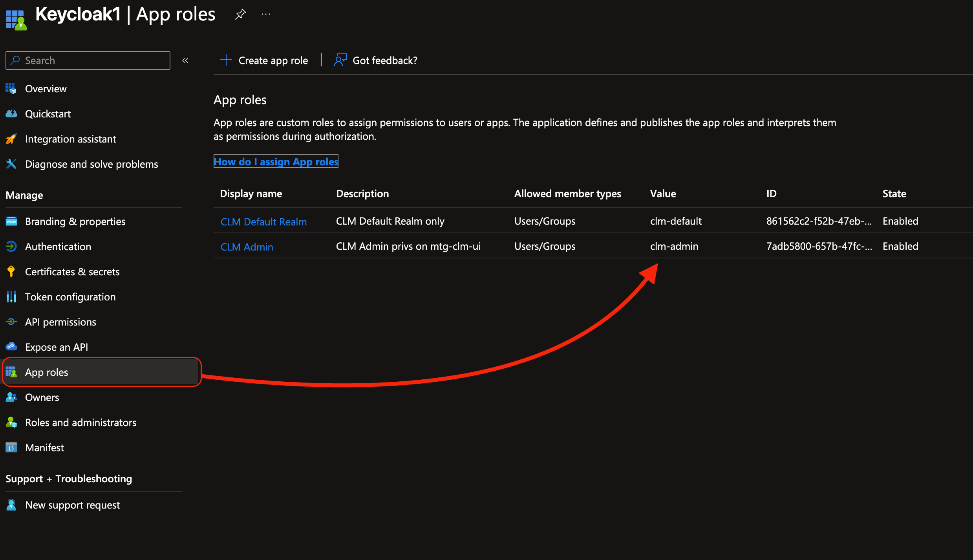
Task: Click the Token configuration bars icon
Action: pos(11,296)
